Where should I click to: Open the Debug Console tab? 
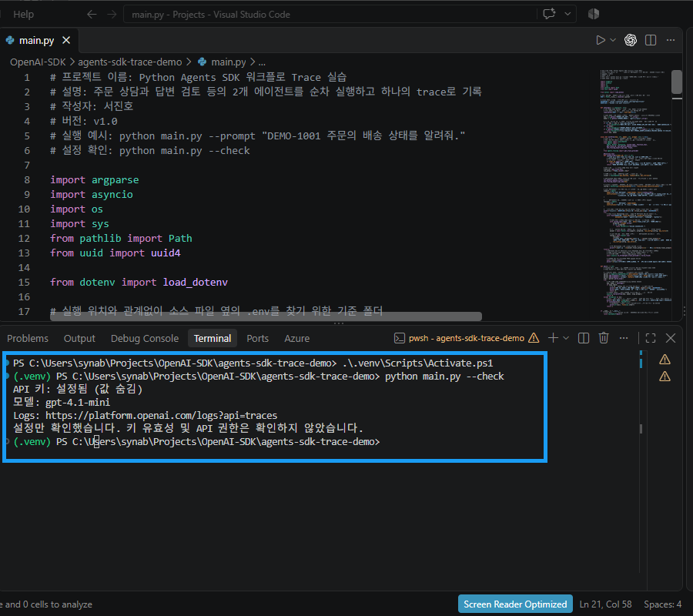coord(145,339)
